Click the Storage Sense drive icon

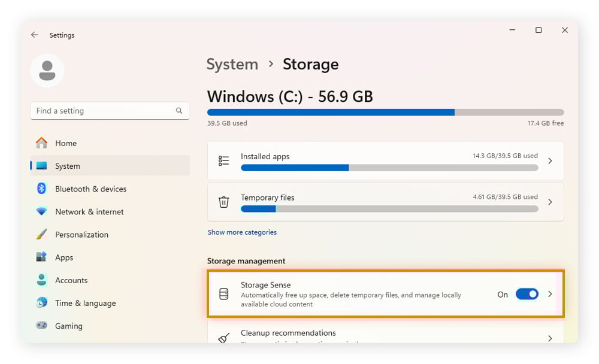tap(223, 295)
